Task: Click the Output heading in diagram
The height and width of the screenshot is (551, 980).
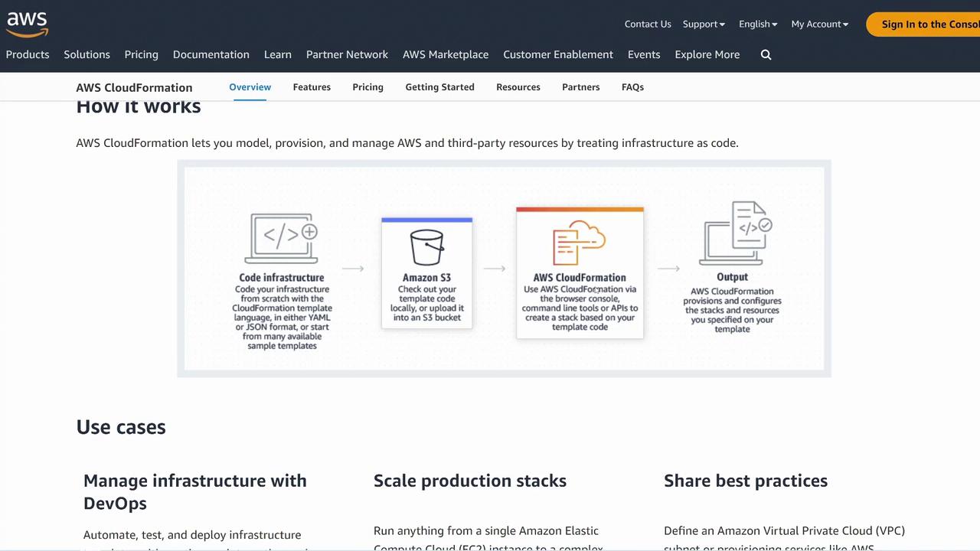Action: click(733, 277)
